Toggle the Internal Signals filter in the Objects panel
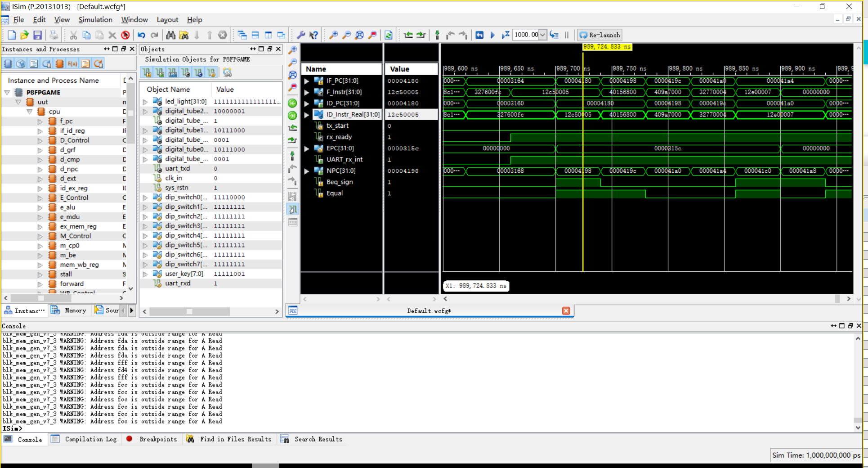Viewport: 868px width, 468px height. pos(186,72)
